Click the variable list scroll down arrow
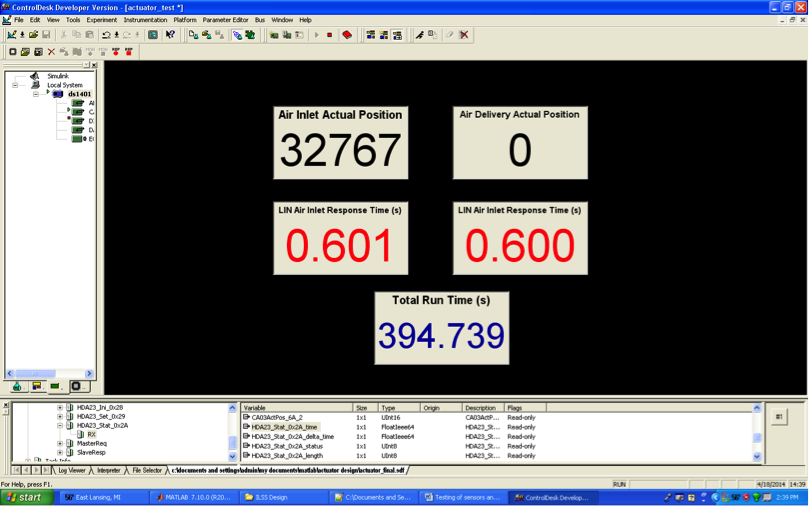Image resolution: width=809 pixels, height=506 pixels. click(757, 456)
